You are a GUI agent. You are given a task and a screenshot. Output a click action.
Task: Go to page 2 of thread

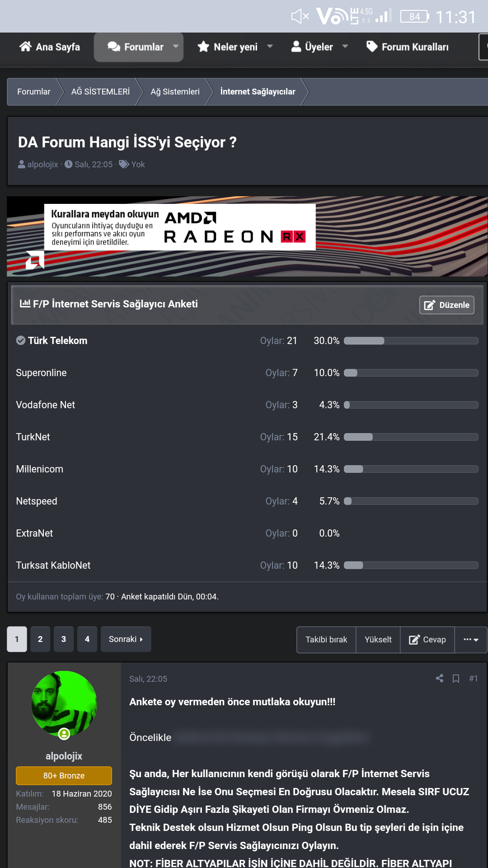click(x=40, y=639)
